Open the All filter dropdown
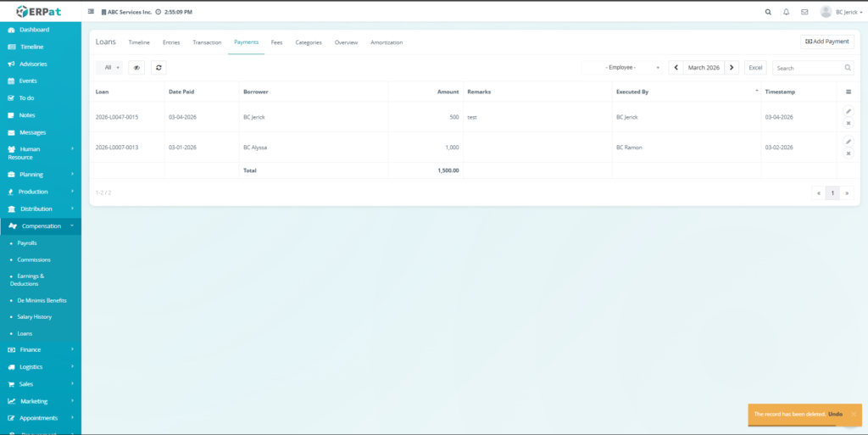Image resolution: width=868 pixels, height=435 pixels. 110,68
